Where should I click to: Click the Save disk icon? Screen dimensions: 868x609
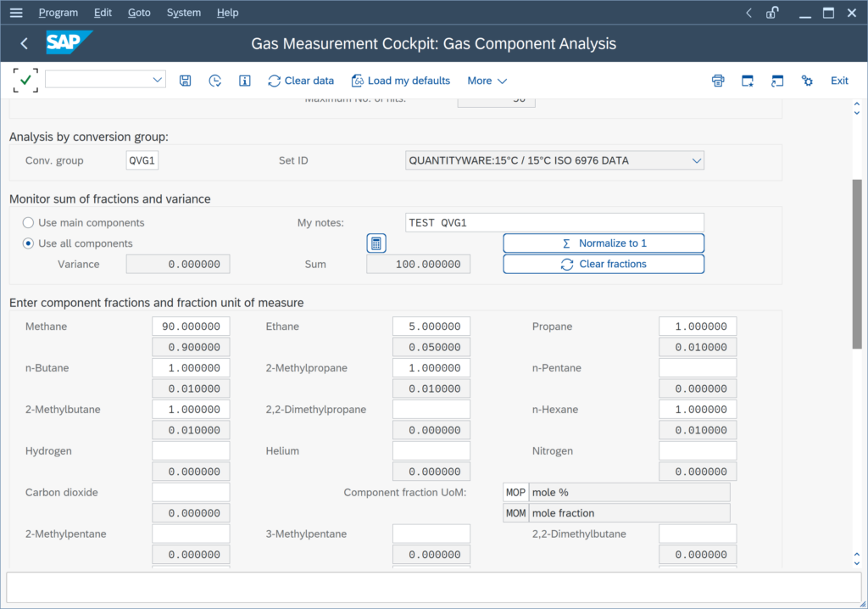(185, 81)
